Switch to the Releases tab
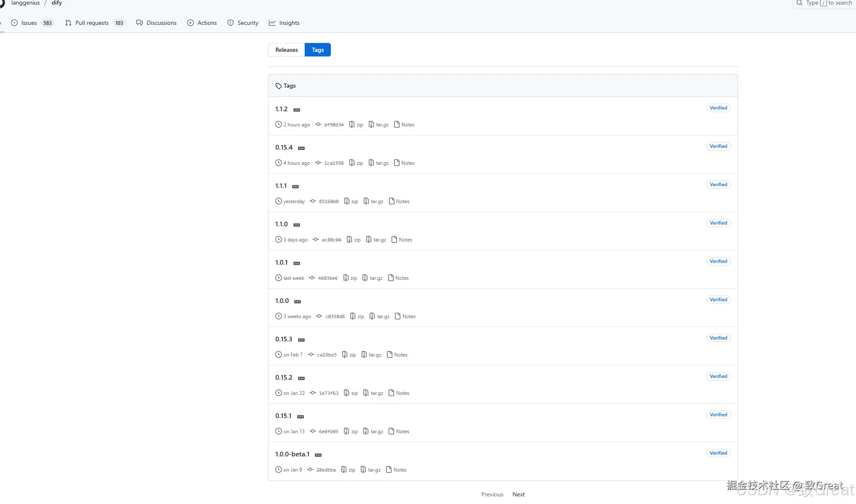This screenshot has width=856, height=504. (x=286, y=50)
